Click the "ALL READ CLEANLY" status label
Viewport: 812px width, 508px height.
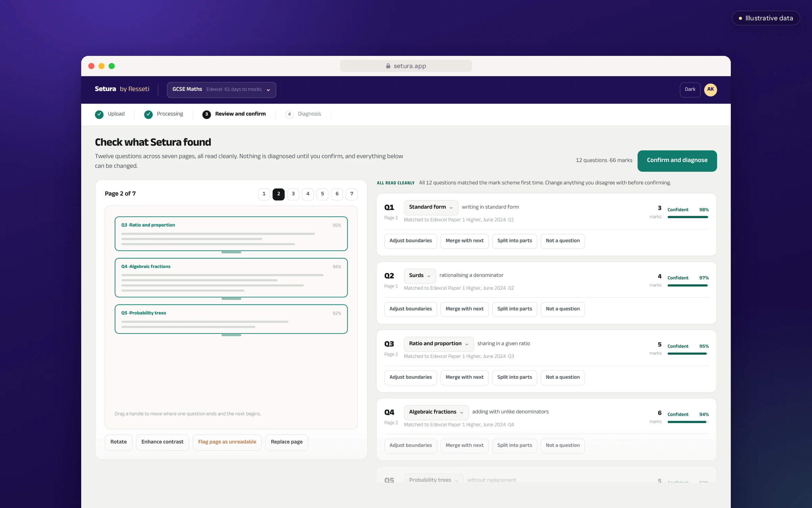[x=396, y=183]
